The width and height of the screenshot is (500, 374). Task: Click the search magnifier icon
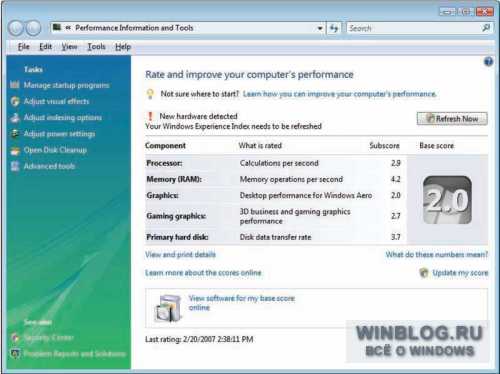(x=486, y=28)
